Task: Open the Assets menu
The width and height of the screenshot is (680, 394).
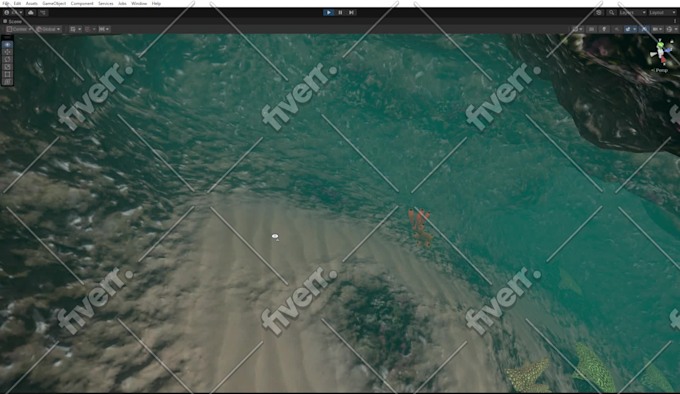Action: point(32,3)
